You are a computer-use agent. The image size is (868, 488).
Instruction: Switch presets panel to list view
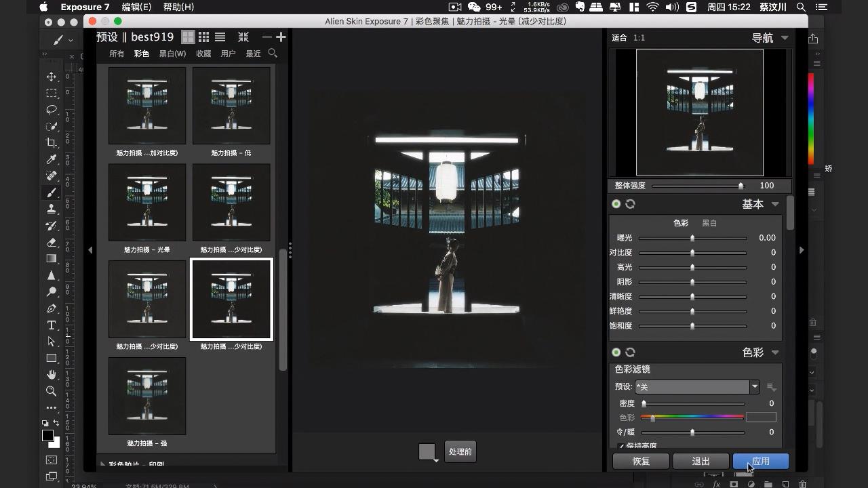[220, 37]
